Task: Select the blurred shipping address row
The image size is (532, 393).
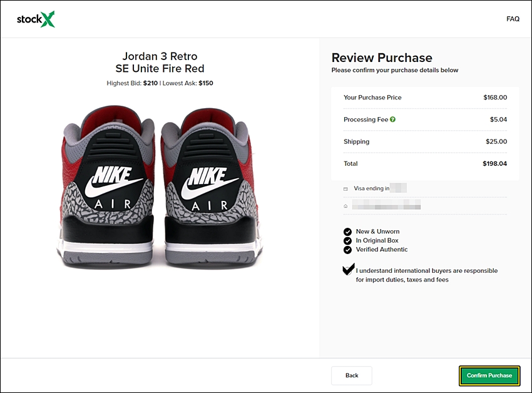Action: (425, 205)
